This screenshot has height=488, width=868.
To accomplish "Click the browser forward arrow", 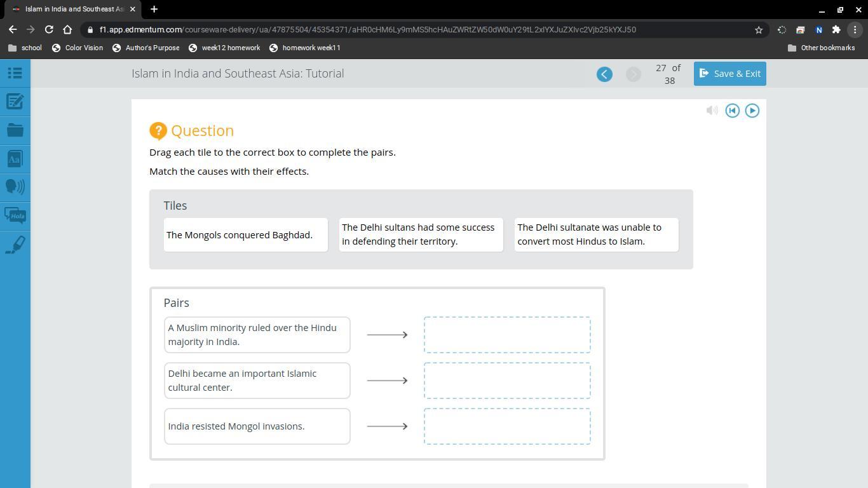I will coord(31,29).
